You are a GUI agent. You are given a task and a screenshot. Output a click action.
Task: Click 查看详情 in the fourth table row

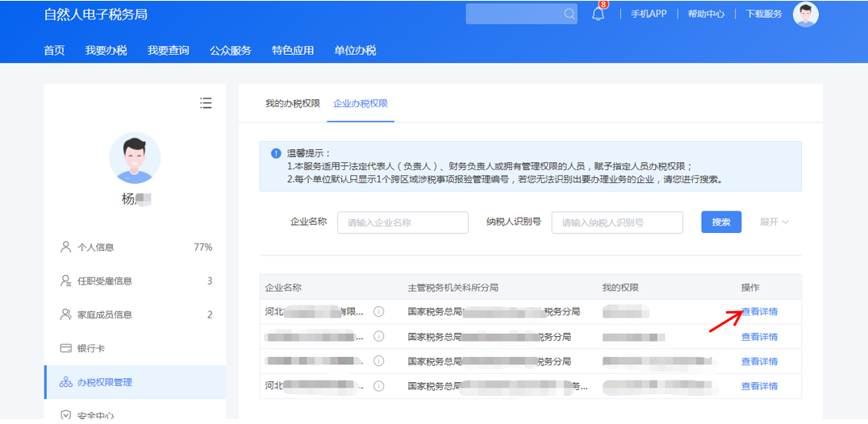(760, 386)
